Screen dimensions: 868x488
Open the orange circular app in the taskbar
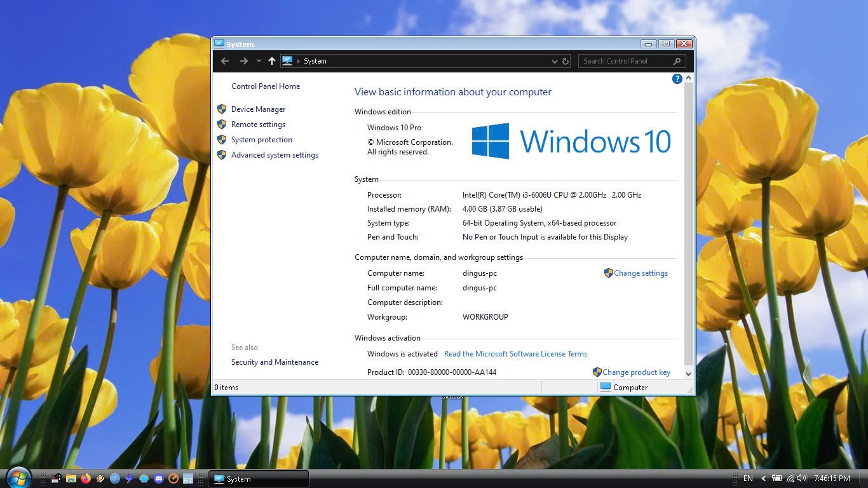pyautogui.click(x=173, y=478)
